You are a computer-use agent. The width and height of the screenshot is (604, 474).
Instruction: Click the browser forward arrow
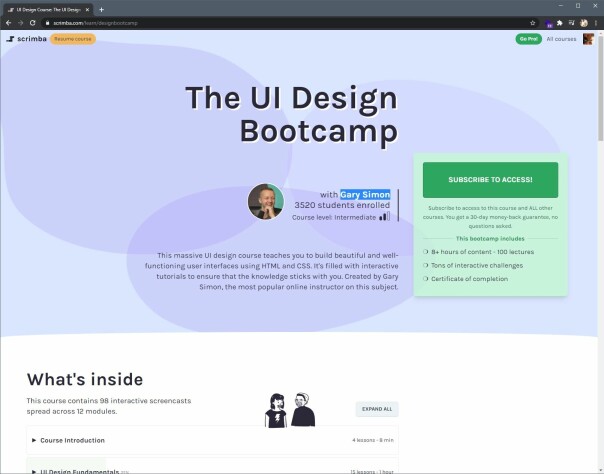click(x=20, y=23)
